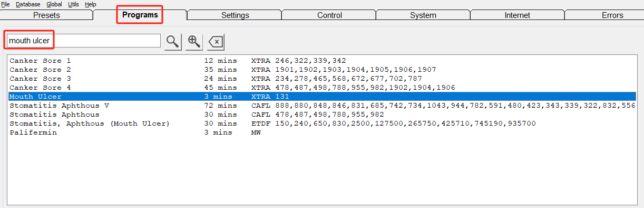Select the highlighted Mouth Ulcer row

tap(322, 97)
